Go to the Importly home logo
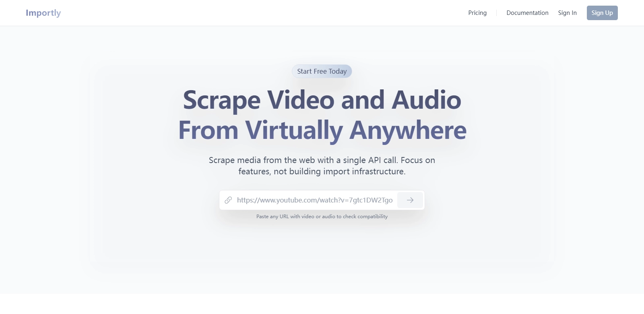 coord(43,13)
